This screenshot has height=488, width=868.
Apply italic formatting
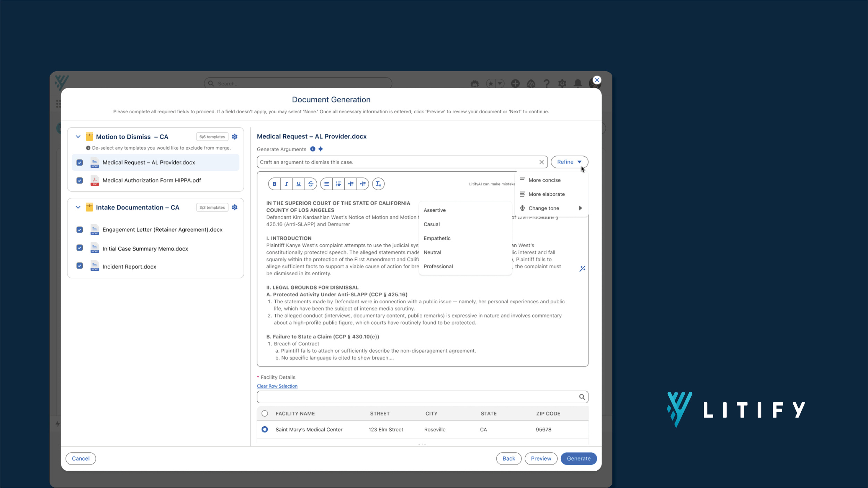(286, 184)
